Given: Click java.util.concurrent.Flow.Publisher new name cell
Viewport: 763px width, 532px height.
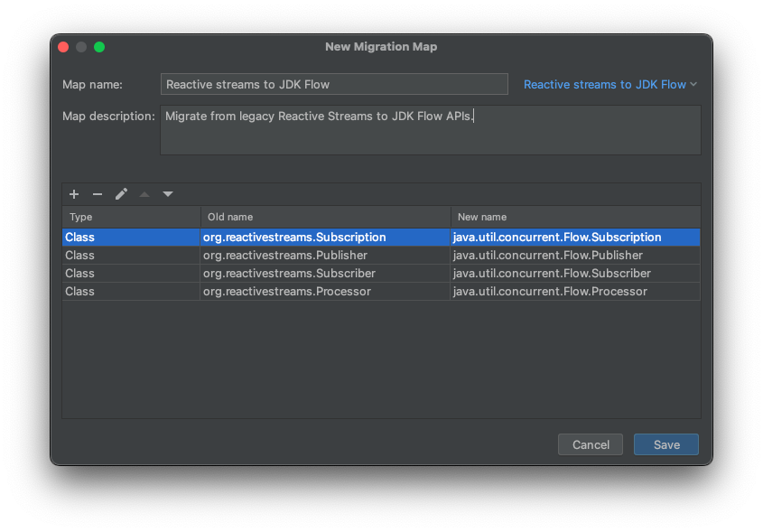Looking at the screenshot, I should [548, 256].
